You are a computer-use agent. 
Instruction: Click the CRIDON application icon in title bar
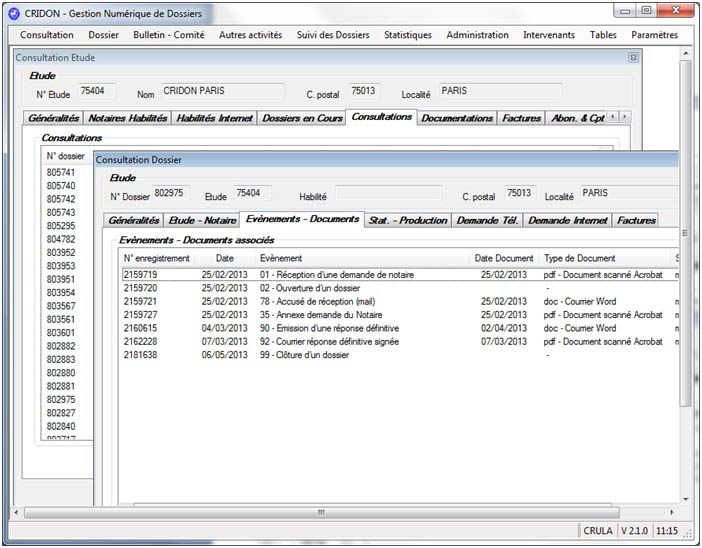pyautogui.click(x=13, y=13)
